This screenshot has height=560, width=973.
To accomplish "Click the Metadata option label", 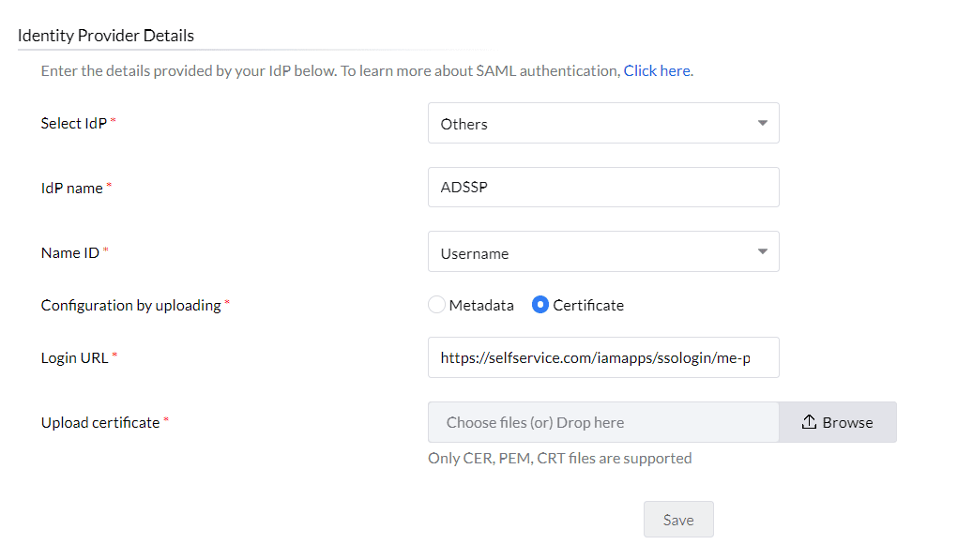I will [x=481, y=305].
